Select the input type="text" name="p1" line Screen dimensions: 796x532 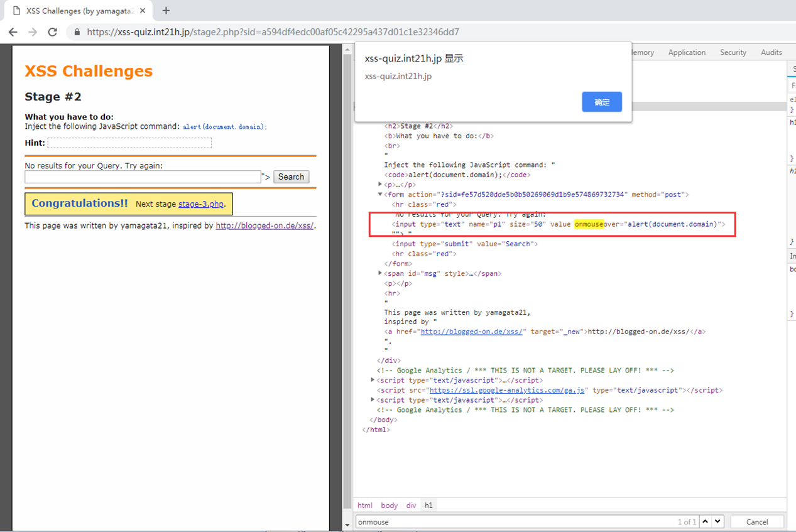559,224
